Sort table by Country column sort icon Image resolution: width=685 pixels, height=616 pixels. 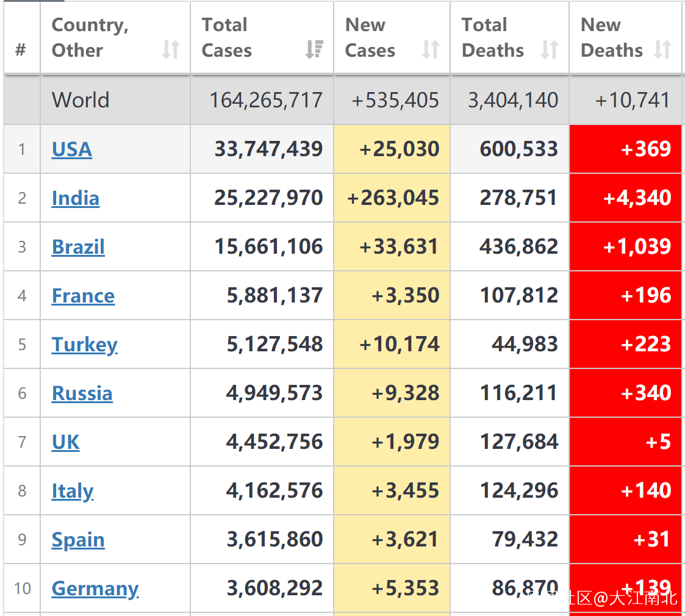[x=171, y=49]
